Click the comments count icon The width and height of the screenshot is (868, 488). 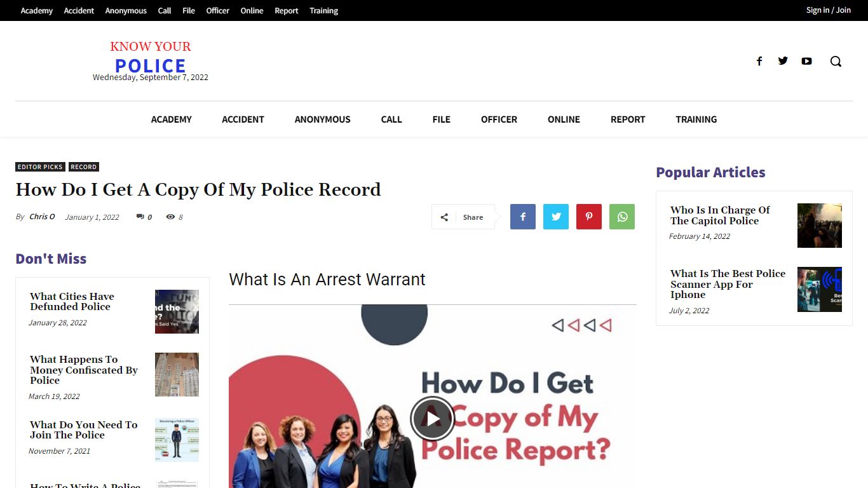pos(140,217)
